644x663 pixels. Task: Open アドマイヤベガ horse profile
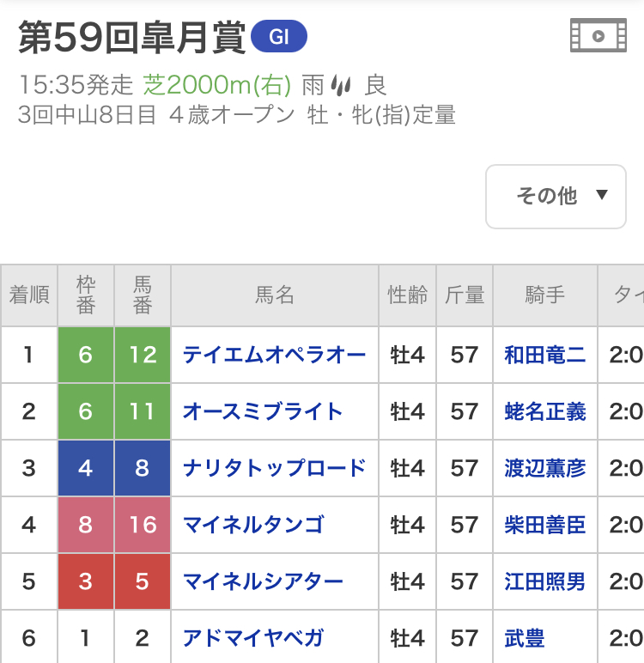click(253, 638)
